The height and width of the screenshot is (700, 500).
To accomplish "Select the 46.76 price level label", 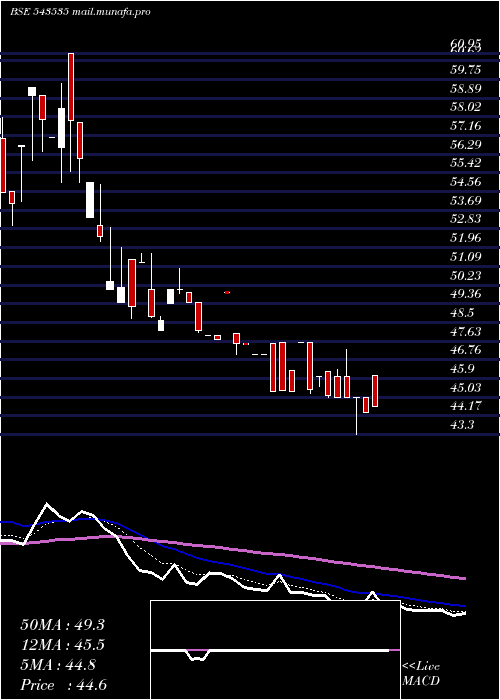I will (466, 350).
